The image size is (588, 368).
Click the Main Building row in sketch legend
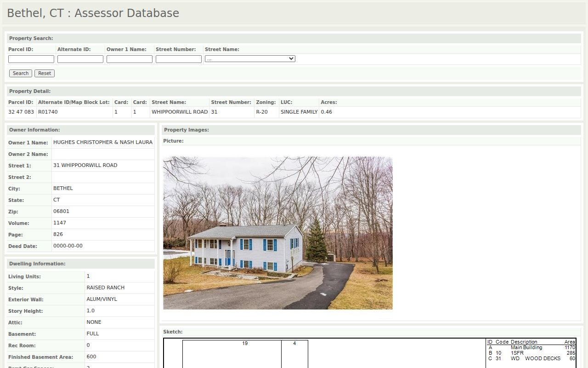[x=531, y=348]
